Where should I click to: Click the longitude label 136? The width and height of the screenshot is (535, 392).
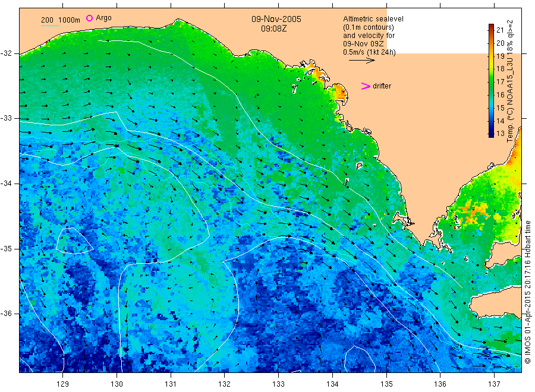[440, 384]
